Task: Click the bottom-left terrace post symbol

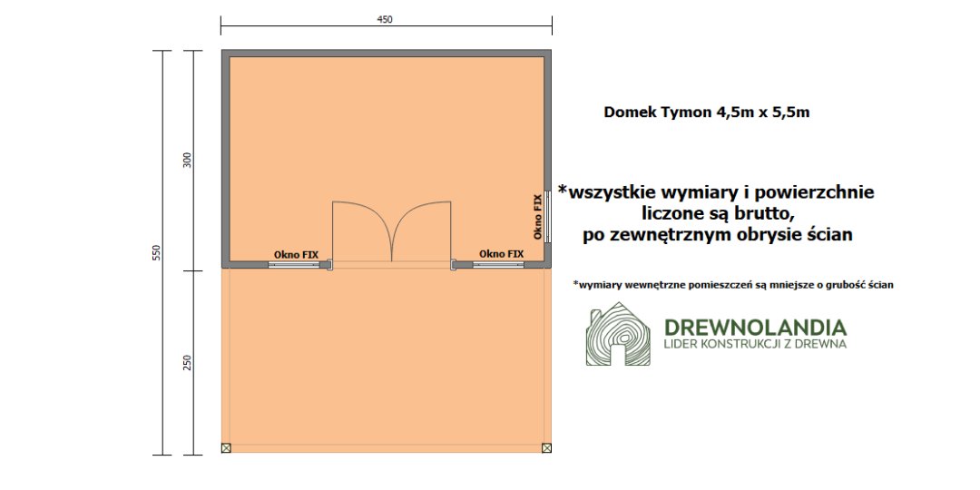Action: (x=226, y=447)
